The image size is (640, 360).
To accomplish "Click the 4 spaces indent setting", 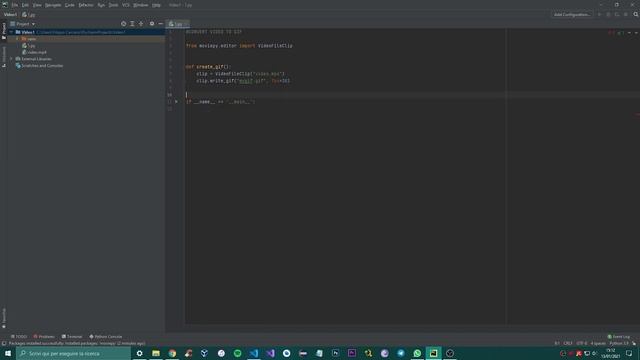I will tap(598, 343).
